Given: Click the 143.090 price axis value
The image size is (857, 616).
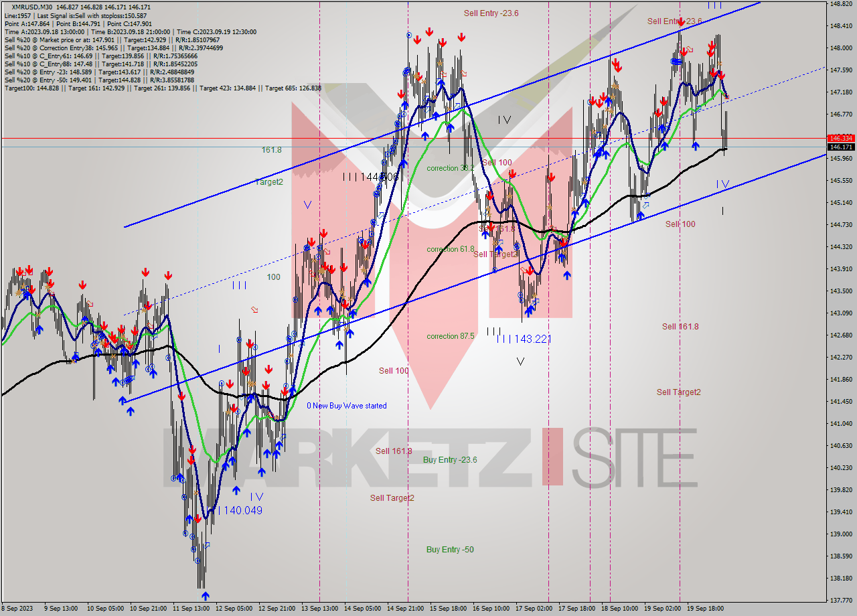Looking at the screenshot, I should [x=841, y=313].
